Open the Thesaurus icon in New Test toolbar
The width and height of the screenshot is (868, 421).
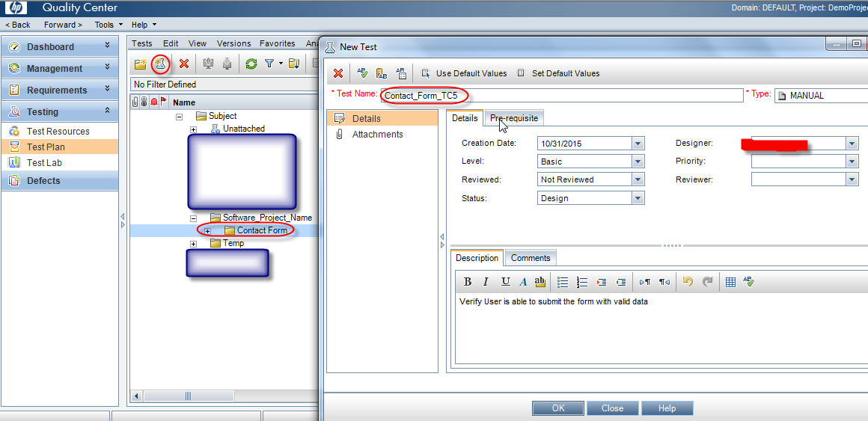pos(382,73)
